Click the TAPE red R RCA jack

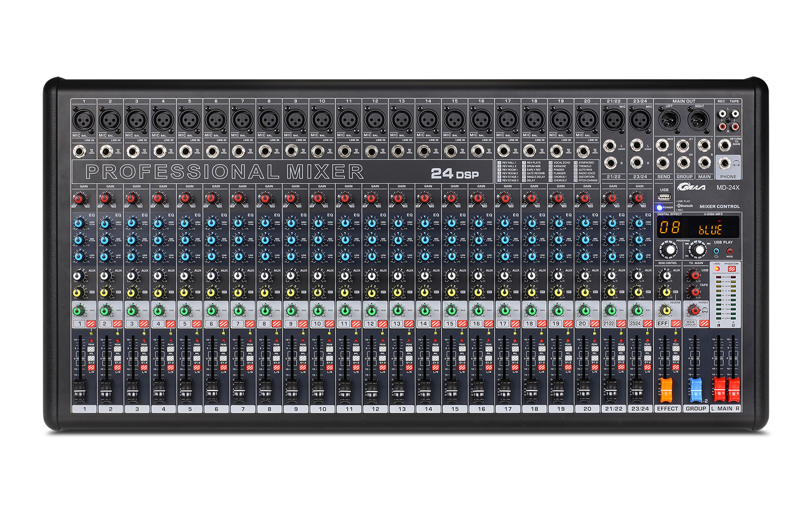click(734, 126)
